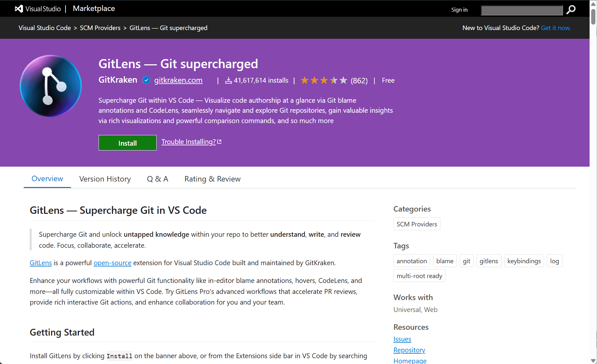Viewport: 597px width, 364px height.
Task: Click the open-source link in description
Action: point(112,263)
